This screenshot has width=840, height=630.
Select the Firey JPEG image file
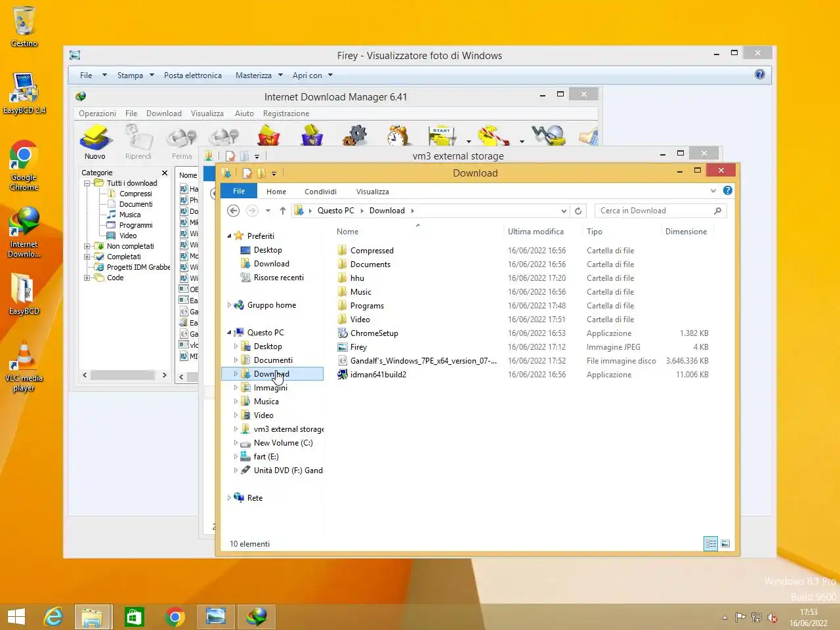pyautogui.click(x=358, y=347)
